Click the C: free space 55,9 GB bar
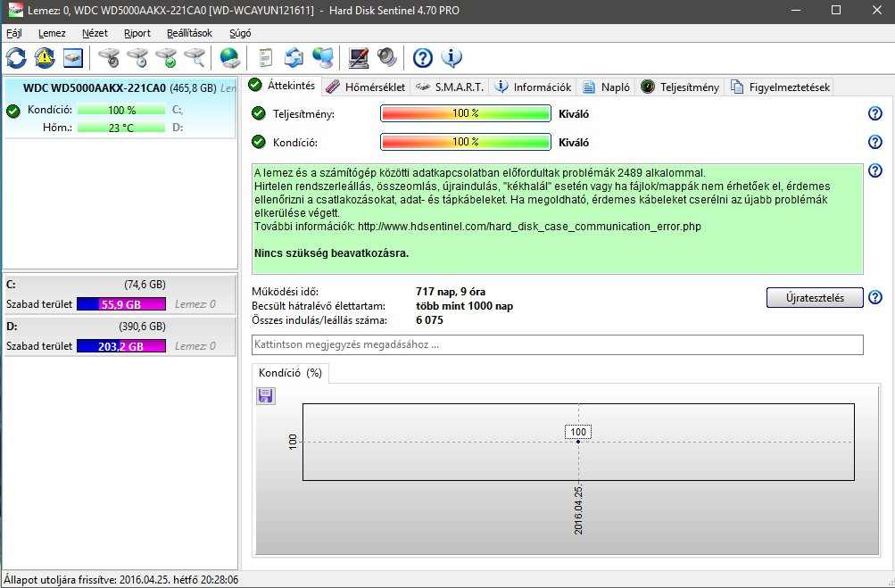Screen dimensions: 895x588 click(x=121, y=304)
